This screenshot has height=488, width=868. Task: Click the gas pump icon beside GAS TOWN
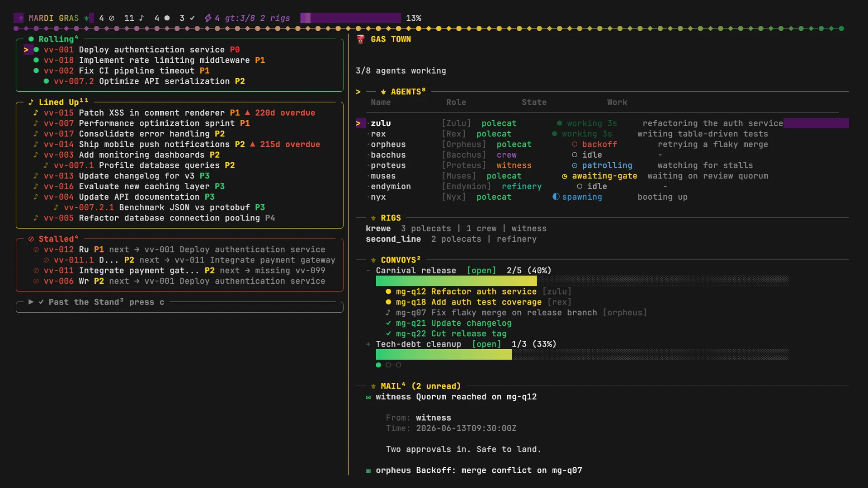coord(360,39)
